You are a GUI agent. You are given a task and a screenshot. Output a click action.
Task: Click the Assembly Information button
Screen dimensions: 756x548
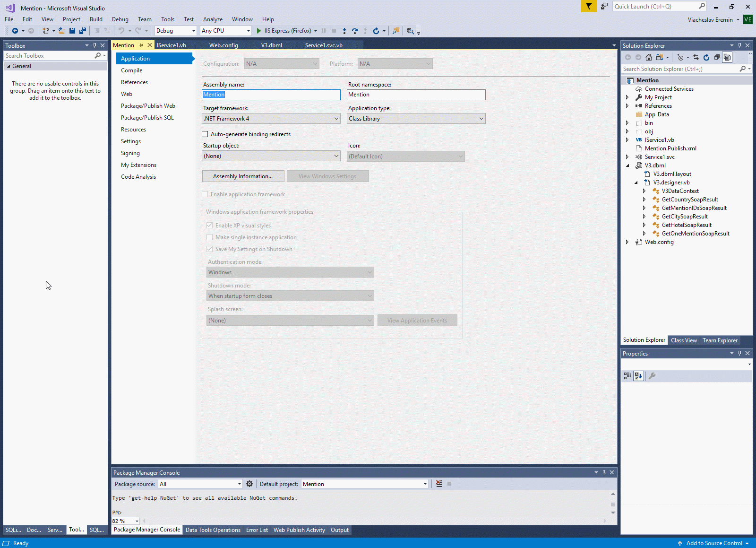pos(243,176)
